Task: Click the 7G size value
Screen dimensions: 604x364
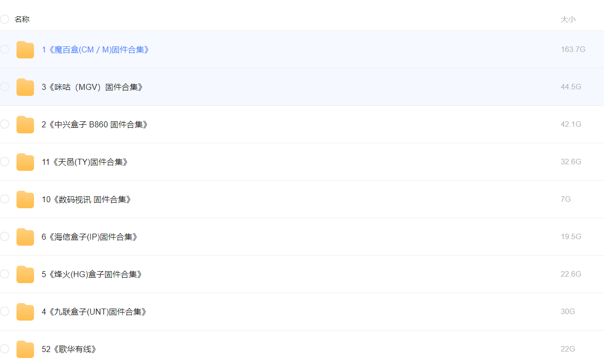Action: [x=565, y=199]
